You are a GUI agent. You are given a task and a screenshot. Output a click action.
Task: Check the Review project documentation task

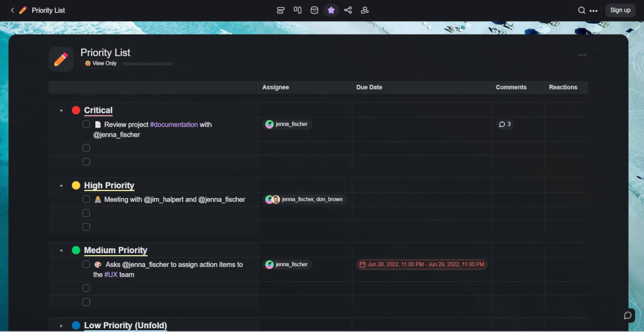pos(86,124)
